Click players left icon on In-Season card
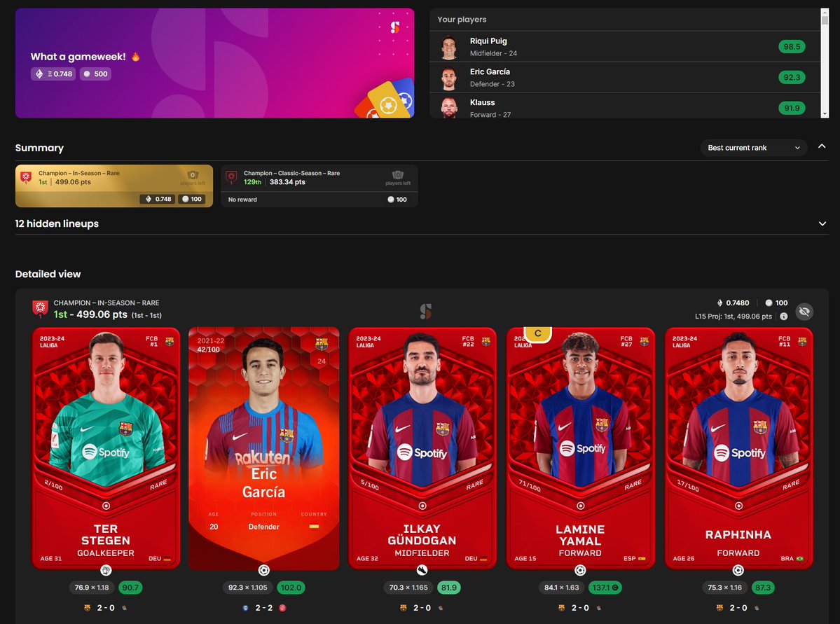The width and height of the screenshot is (840, 624). click(193, 175)
